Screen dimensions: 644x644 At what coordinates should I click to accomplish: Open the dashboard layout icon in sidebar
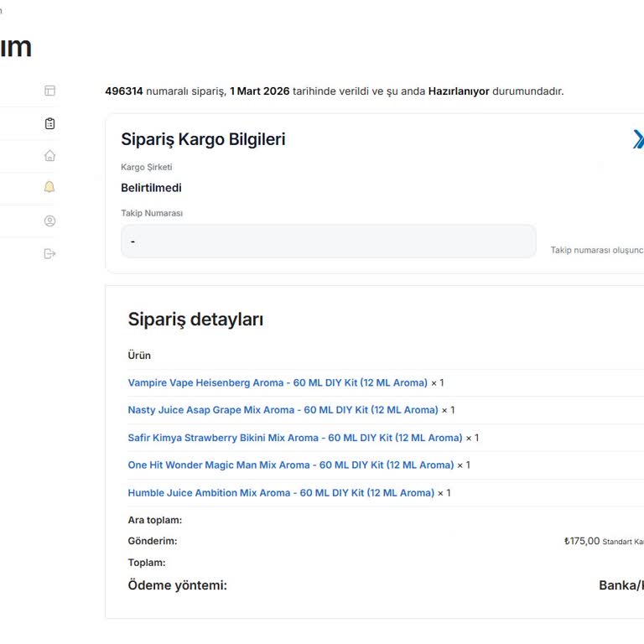pos(49,91)
